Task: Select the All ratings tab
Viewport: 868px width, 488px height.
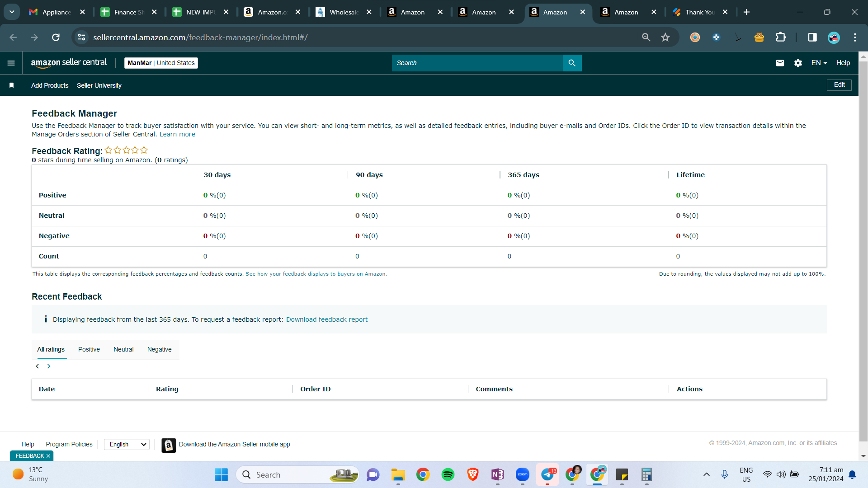Action: 51,349
